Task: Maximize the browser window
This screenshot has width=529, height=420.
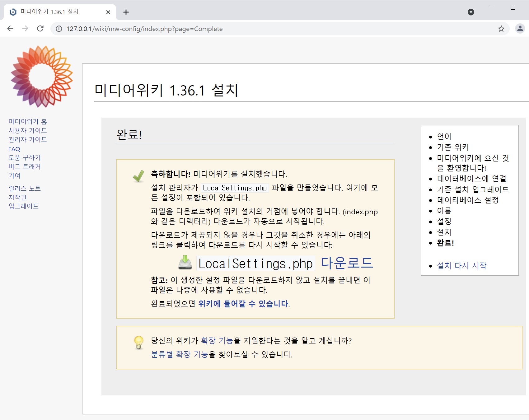Action: pos(513,7)
